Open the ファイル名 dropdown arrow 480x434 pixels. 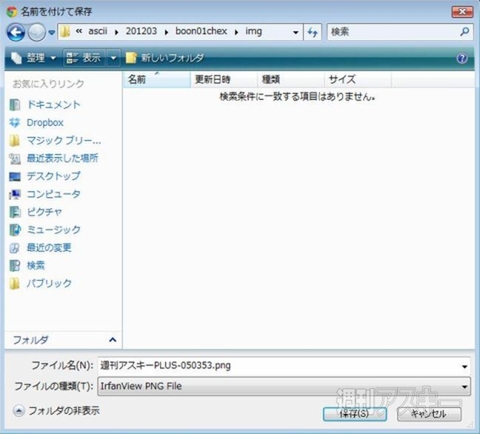tap(464, 367)
